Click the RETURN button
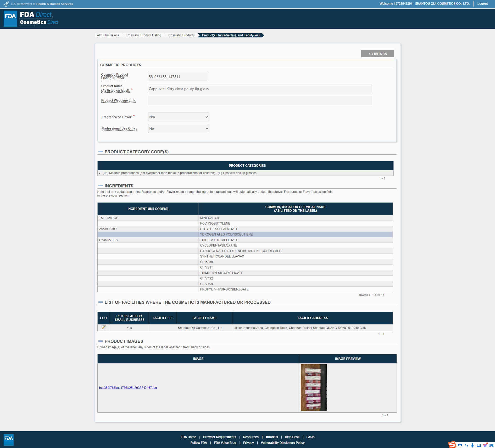 [x=377, y=54]
